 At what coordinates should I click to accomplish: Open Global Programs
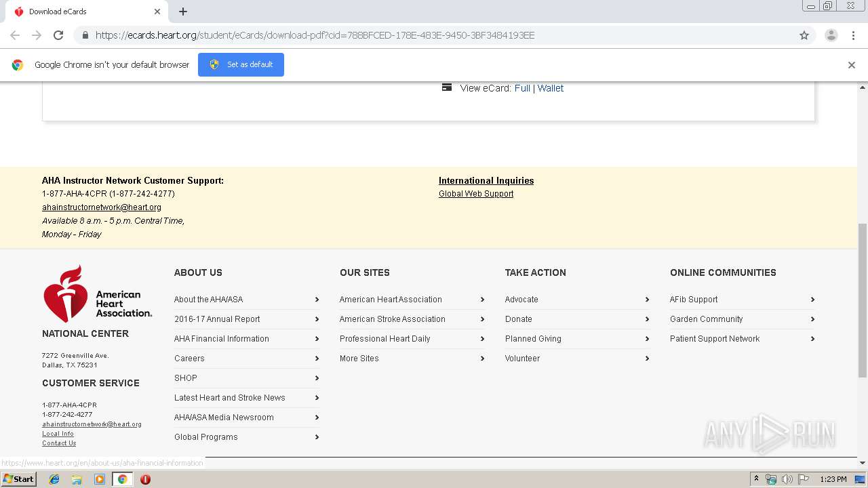(206, 437)
